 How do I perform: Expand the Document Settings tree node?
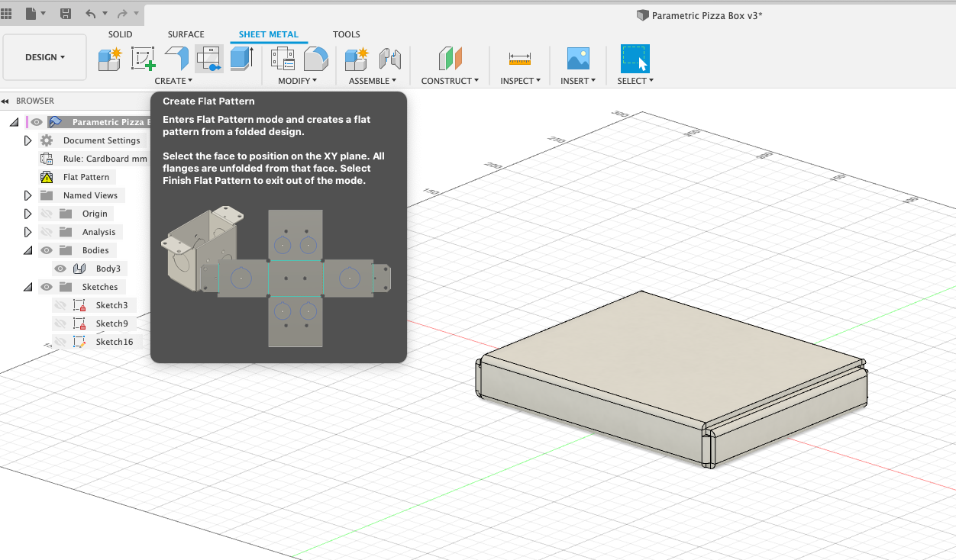28,140
